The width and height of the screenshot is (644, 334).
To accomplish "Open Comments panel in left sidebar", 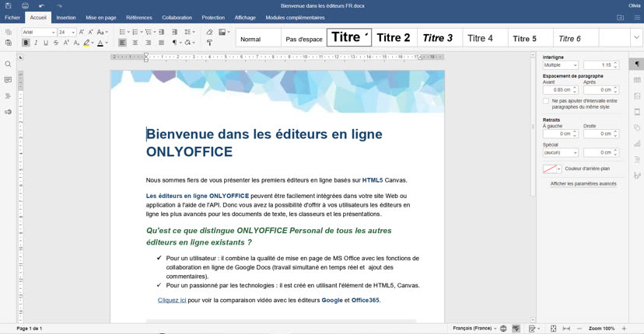I will click(x=8, y=80).
